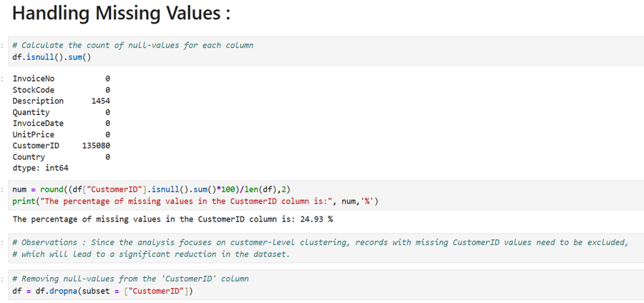
Task: Click the Observations comment's first line
Action: point(320,242)
